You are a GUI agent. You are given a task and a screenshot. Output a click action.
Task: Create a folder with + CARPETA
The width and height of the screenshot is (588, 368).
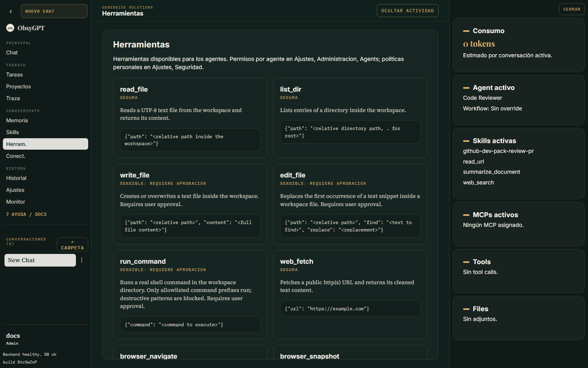72,245
